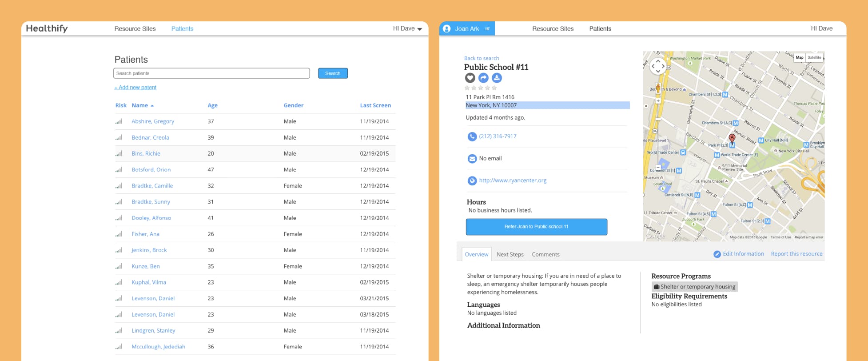Open Resource Sites in the Healthify patients window

[x=135, y=28]
